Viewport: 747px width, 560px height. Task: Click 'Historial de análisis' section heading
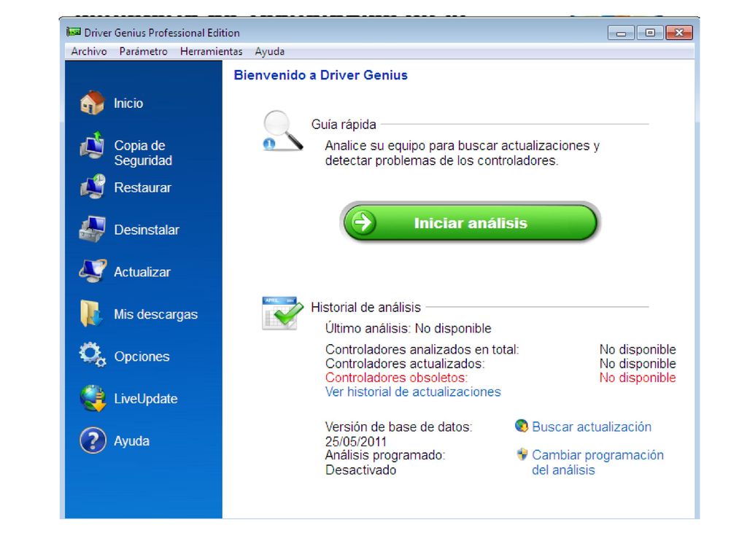366,308
